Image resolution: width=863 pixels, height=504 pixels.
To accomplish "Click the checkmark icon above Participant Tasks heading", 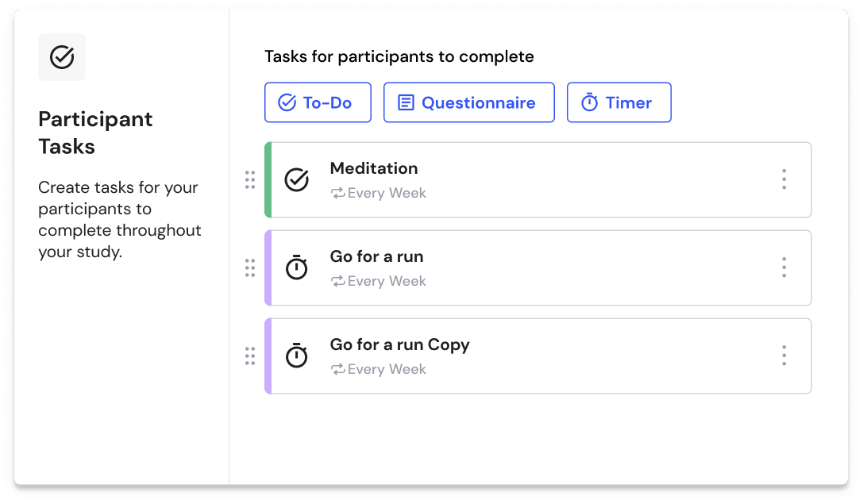I will pos(62,57).
